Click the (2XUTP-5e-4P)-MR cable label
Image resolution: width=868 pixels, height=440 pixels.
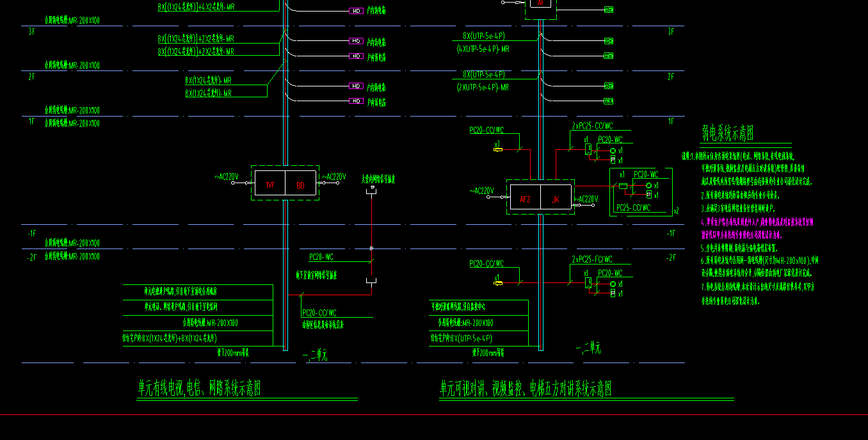pyautogui.click(x=483, y=87)
